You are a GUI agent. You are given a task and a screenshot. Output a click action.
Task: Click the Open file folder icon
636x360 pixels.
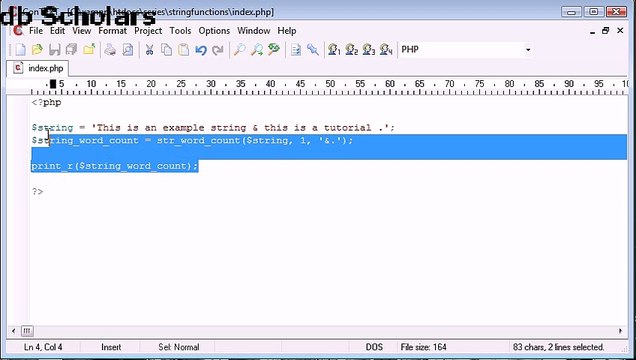click(37, 49)
